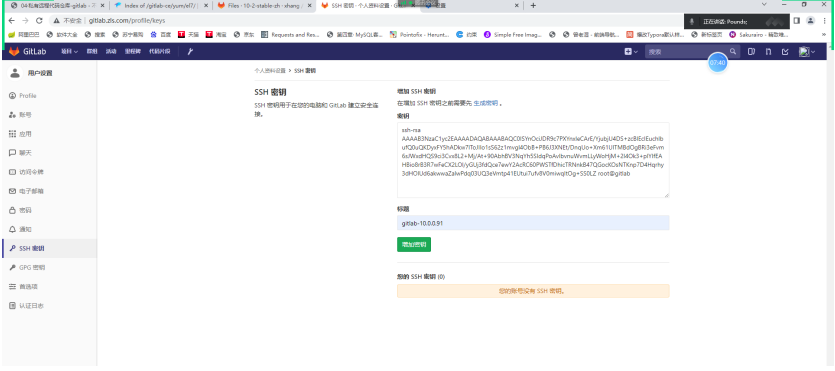
Task: Click the green 增加密钥 button
Action: coord(414,245)
